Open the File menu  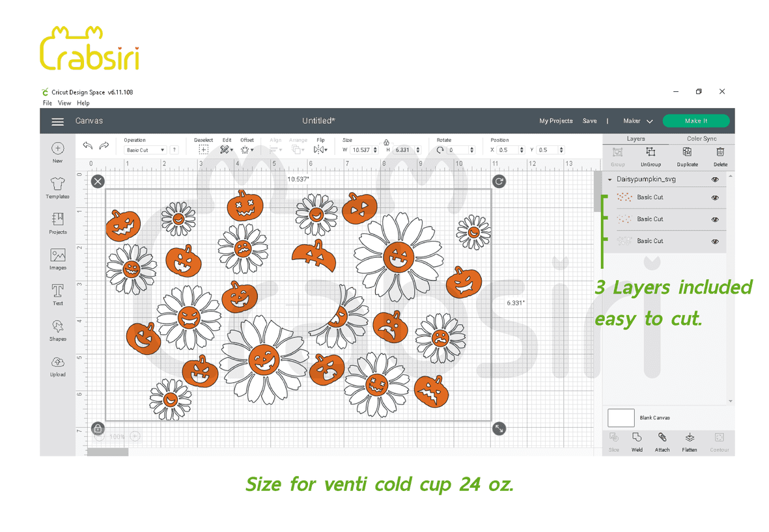click(48, 103)
